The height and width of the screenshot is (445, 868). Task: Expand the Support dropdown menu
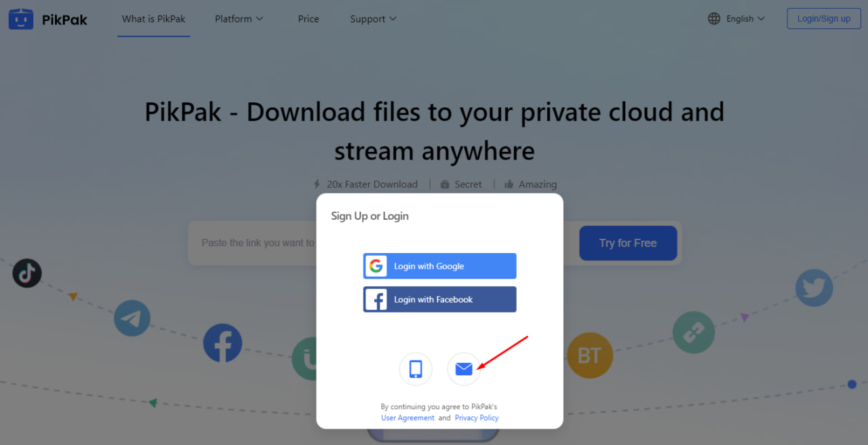pos(374,19)
